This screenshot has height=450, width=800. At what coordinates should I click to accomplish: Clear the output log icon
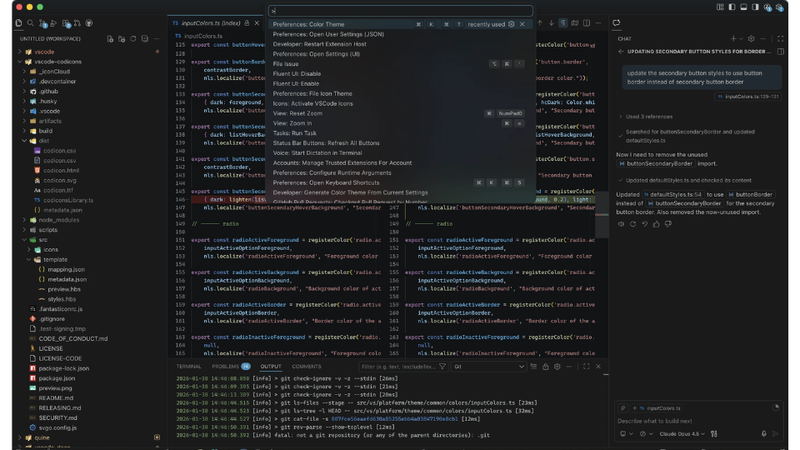tap(534, 366)
